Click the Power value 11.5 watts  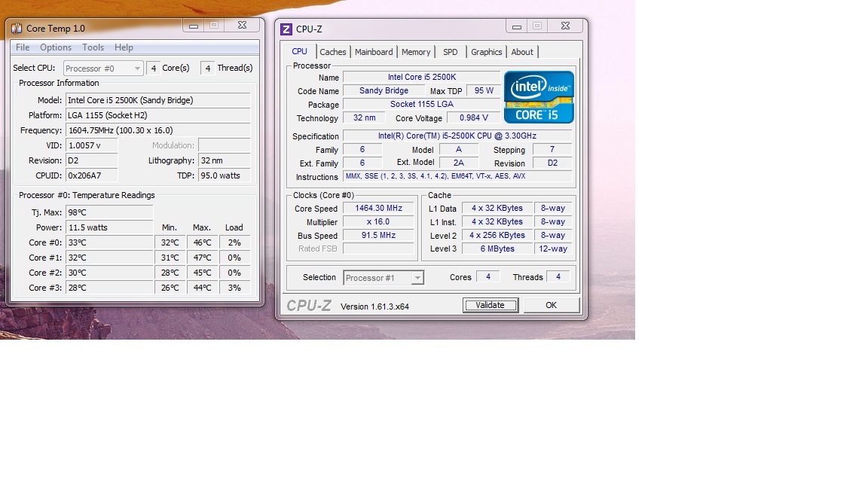[x=109, y=227]
